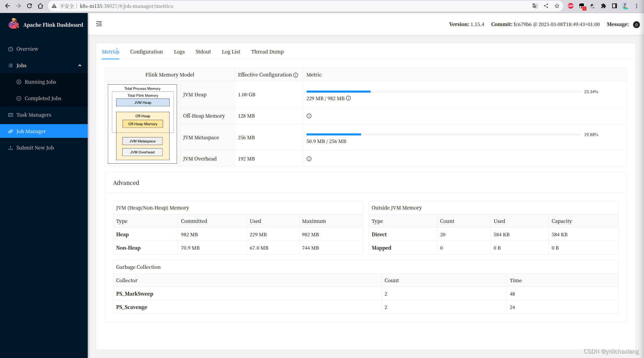644x358 pixels.
Task: Open the browser three-dot menu
Action: 636,6
